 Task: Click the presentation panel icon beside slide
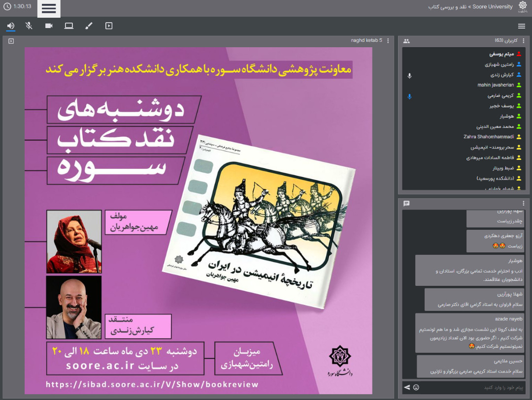[x=11, y=41]
